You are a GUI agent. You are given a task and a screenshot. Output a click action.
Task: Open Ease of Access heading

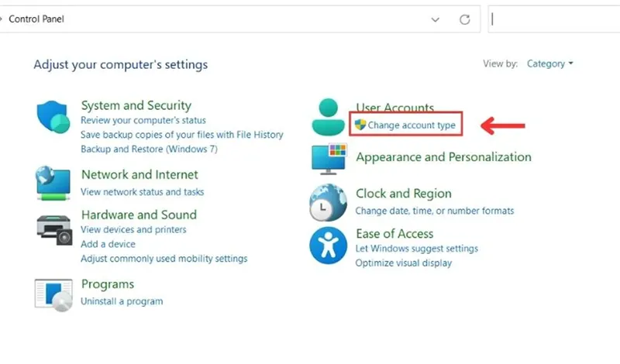pyautogui.click(x=394, y=234)
